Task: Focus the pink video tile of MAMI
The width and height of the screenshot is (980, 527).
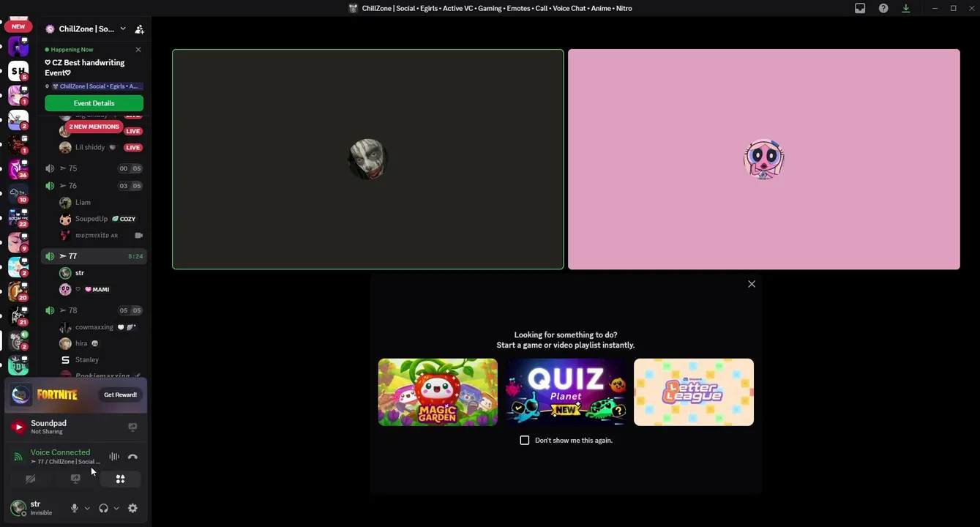Action: coord(764,159)
